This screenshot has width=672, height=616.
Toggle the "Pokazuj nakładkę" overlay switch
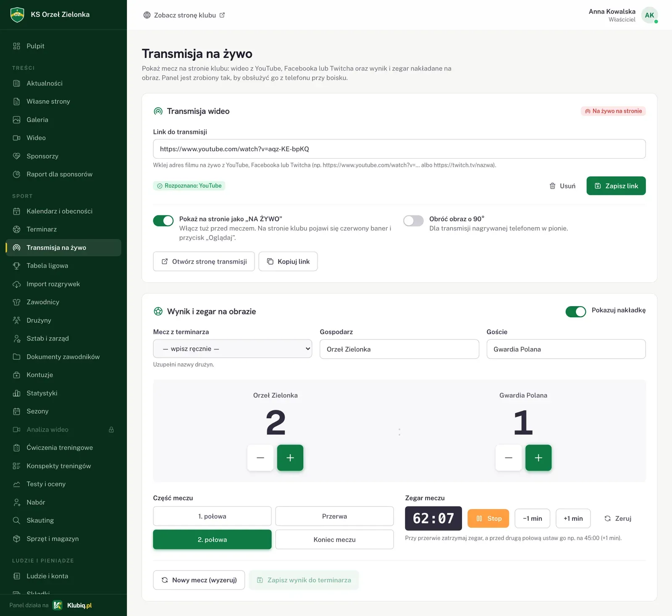576,312
